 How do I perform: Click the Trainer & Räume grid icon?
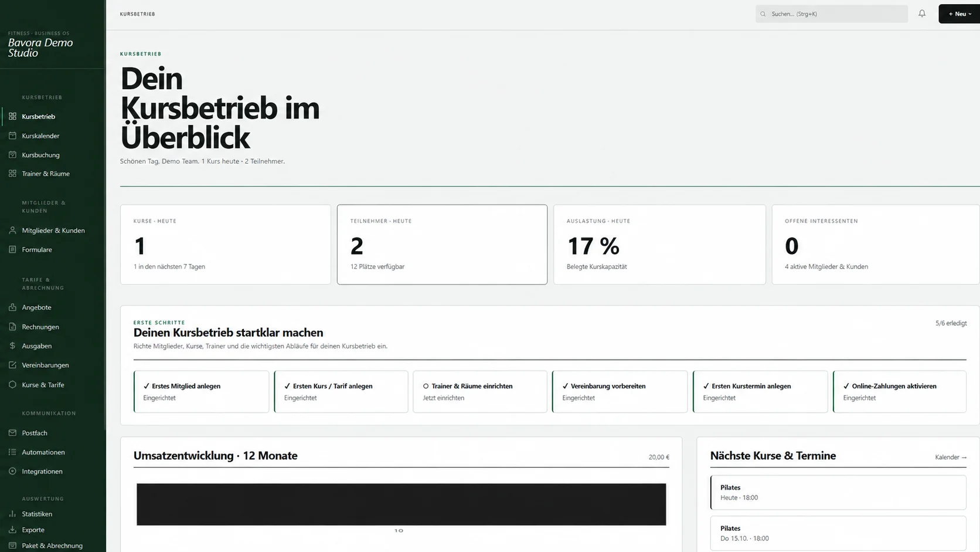click(x=12, y=174)
